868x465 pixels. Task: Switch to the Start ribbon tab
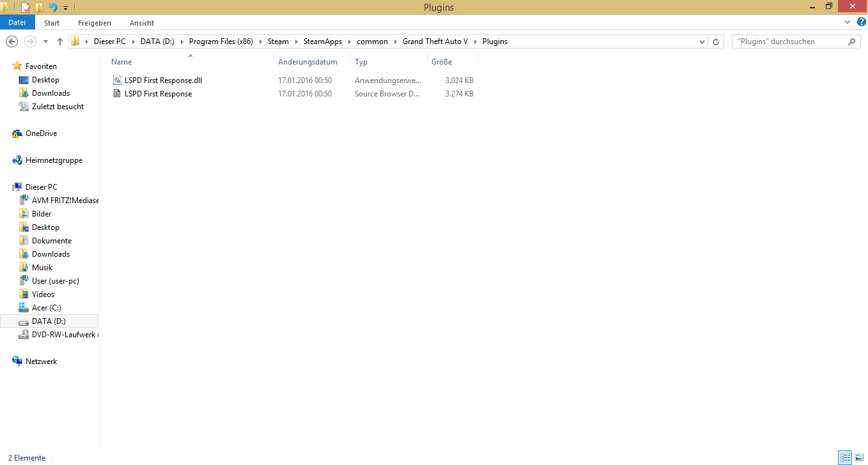tap(52, 22)
